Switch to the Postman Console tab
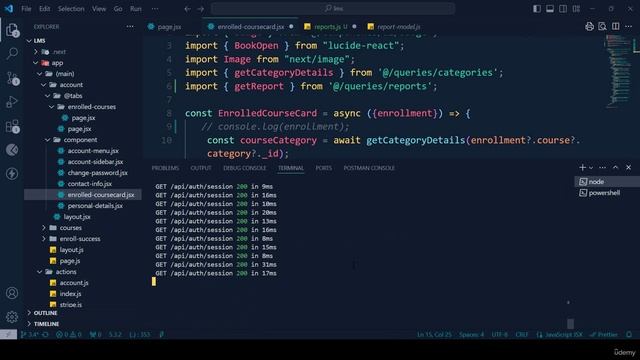The width and height of the screenshot is (640, 360). pos(369,168)
